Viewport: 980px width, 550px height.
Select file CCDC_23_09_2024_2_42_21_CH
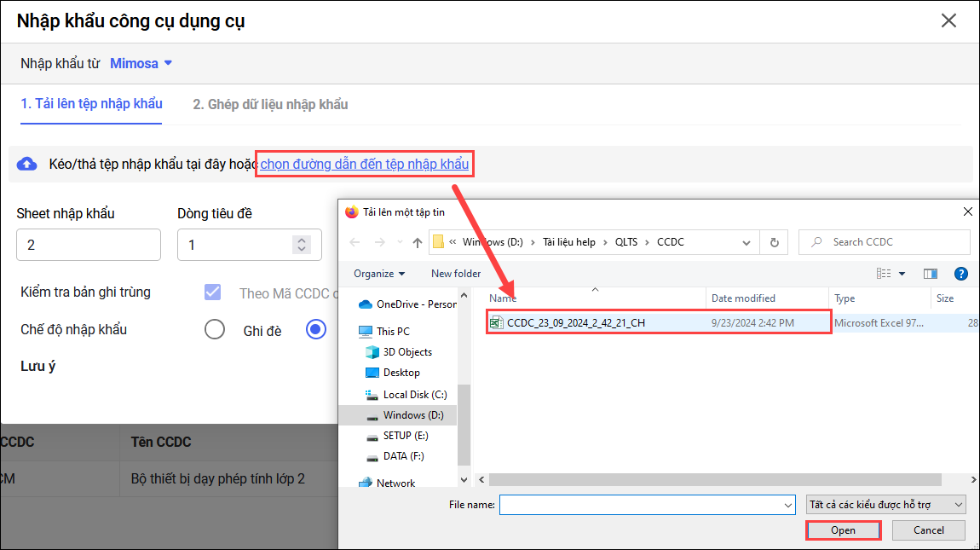(x=575, y=323)
